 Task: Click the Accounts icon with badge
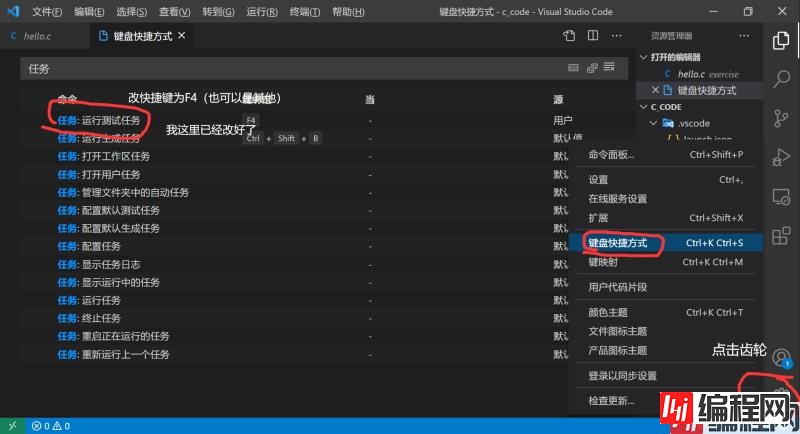(x=782, y=359)
